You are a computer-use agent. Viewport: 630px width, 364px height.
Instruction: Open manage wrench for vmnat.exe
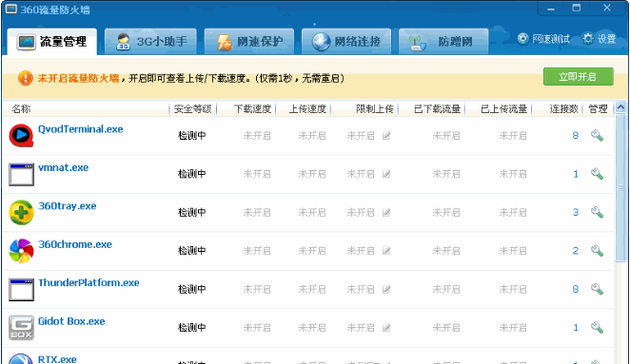[597, 174]
